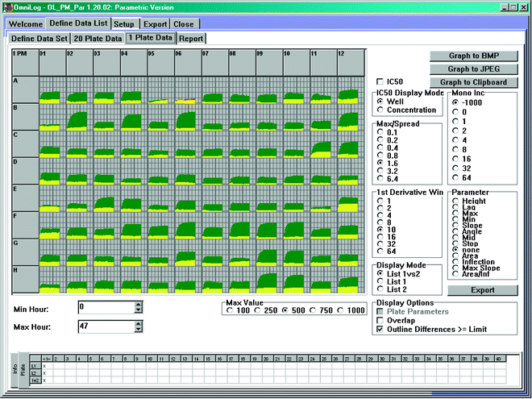The width and height of the screenshot is (532, 399).
Task: Switch to the Define Data List tab
Action: (x=78, y=23)
